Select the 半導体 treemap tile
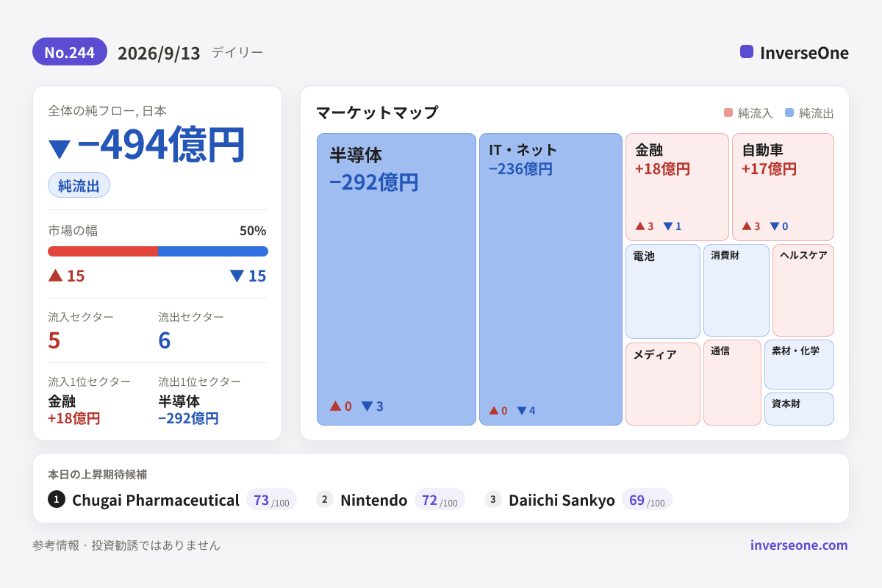The image size is (882, 588). click(x=397, y=279)
